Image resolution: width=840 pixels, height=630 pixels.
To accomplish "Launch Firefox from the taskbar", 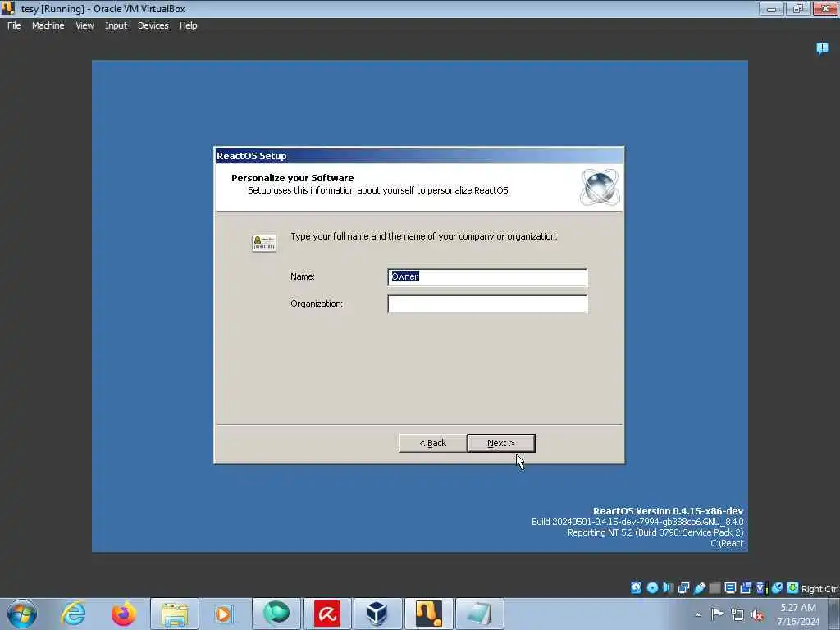I will (x=124, y=614).
